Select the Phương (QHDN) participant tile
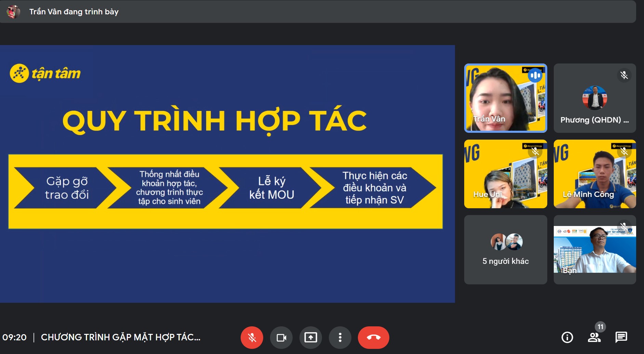This screenshot has height=354, width=644. click(594, 98)
